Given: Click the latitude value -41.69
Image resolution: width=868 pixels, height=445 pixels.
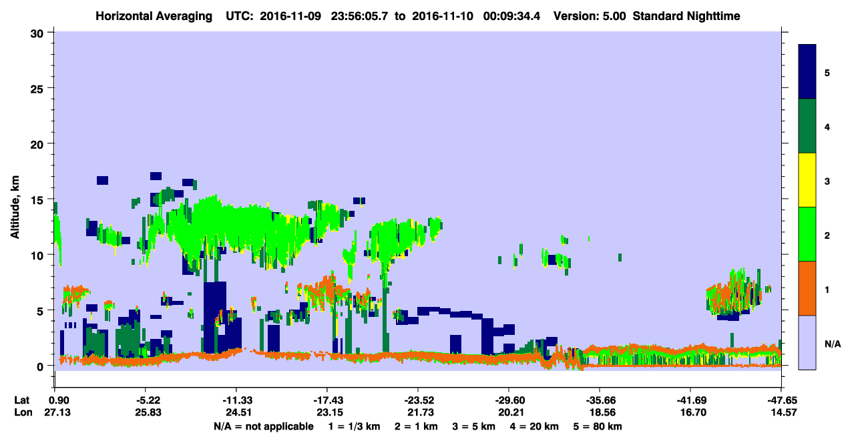Looking at the screenshot, I should tap(690, 400).
